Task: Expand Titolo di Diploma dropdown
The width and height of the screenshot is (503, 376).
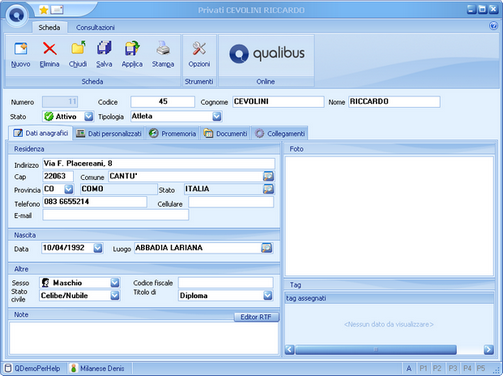Action: (x=268, y=295)
